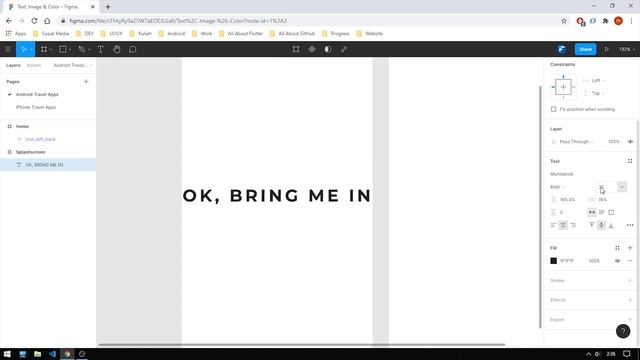Select the Move tool in toolbar
The height and width of the screenshot is (360, 640).
point(24,49)
